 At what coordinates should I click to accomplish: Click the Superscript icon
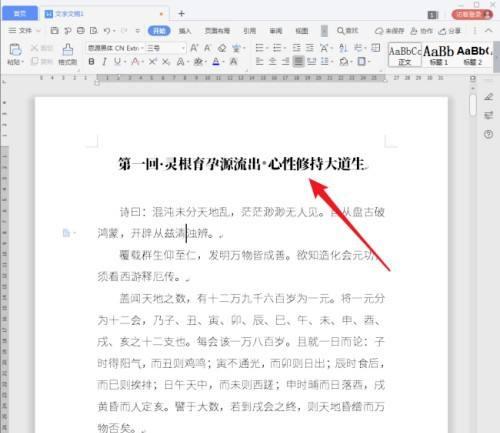coord(153,62)
